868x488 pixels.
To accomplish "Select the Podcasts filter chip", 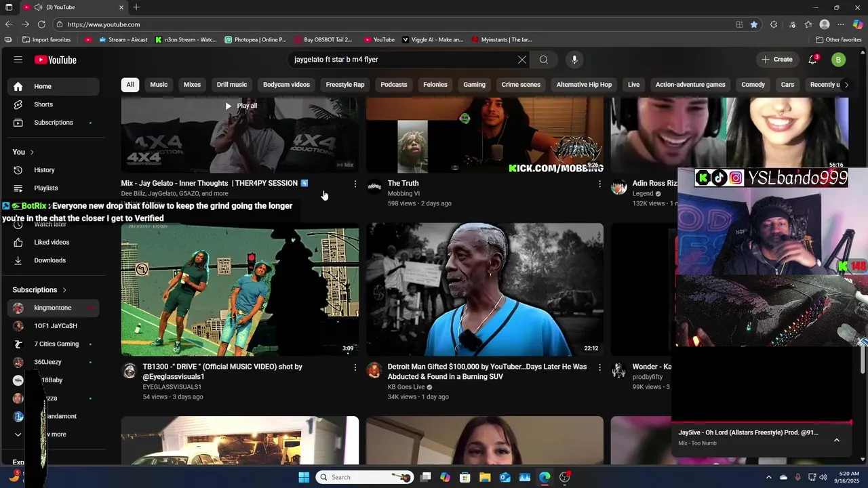I will click(394, 85).
